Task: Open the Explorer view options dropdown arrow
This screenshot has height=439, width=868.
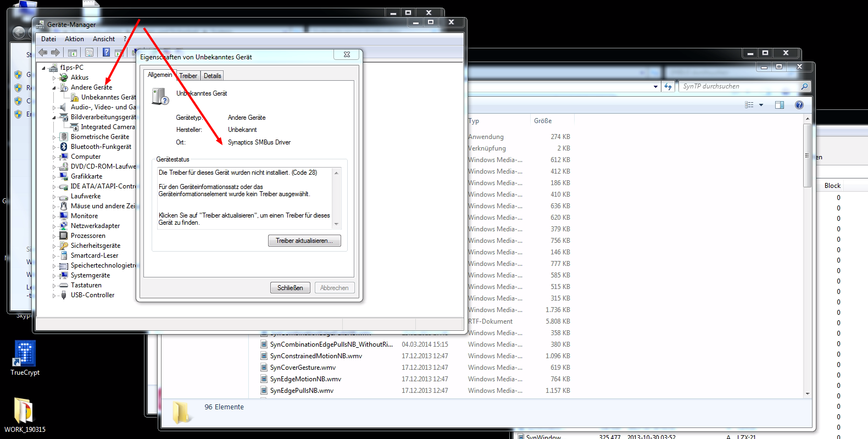Action: [x=761, y=105]
